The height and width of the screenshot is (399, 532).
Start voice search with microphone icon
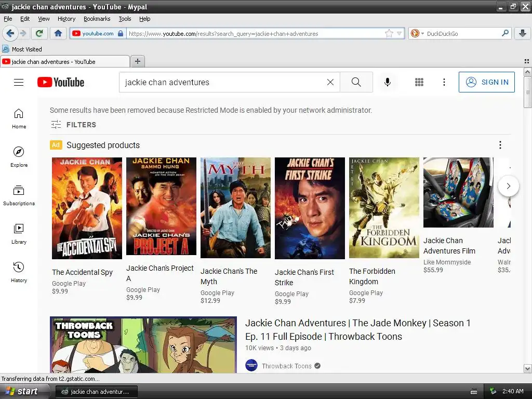[388, 82]
